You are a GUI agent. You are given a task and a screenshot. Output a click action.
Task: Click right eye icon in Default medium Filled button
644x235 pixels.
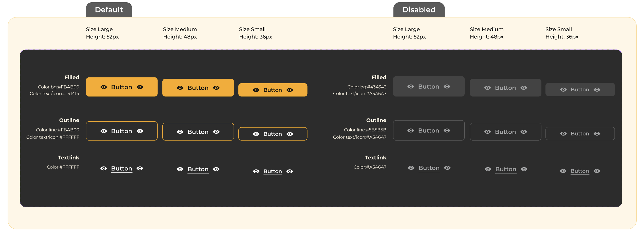pyautogui.click(x=216, y=88)
